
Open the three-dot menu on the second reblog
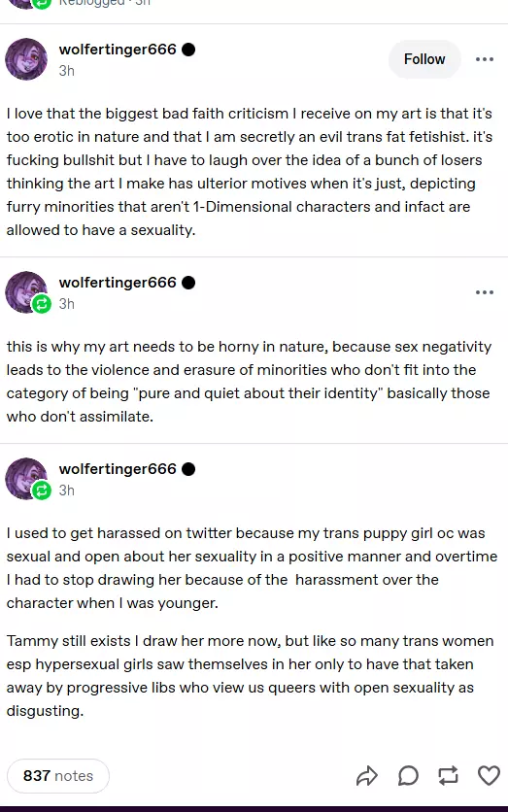(x=484, y=292)
